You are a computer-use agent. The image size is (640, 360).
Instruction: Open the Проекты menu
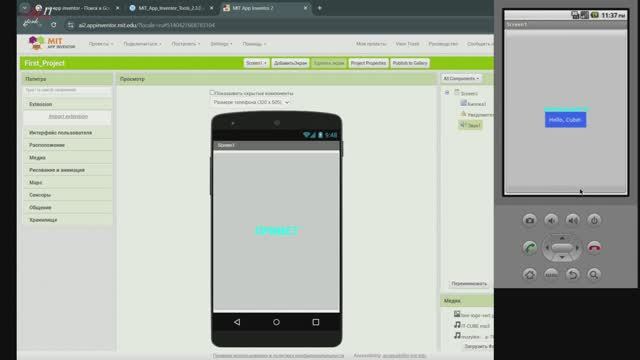coord(101,44)
